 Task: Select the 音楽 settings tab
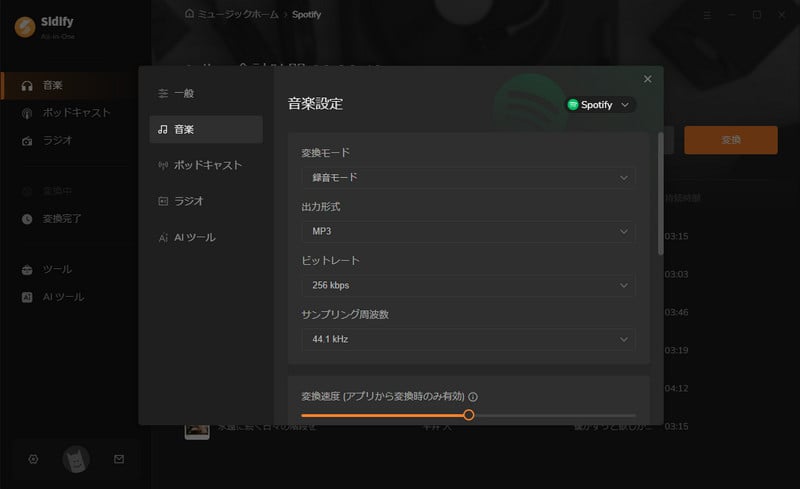(206, 129)
